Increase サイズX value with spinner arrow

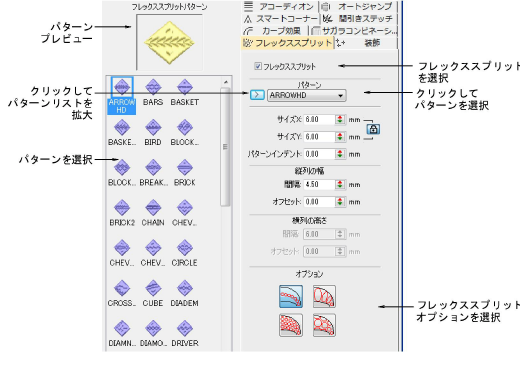(x=340, y=117)
